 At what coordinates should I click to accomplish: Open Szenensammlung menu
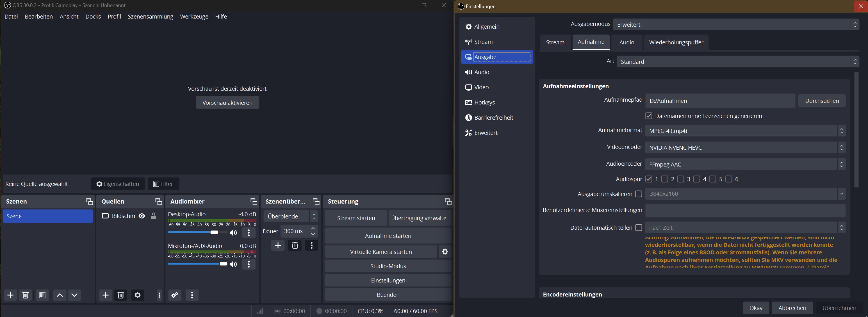click(x=150, y=17)
